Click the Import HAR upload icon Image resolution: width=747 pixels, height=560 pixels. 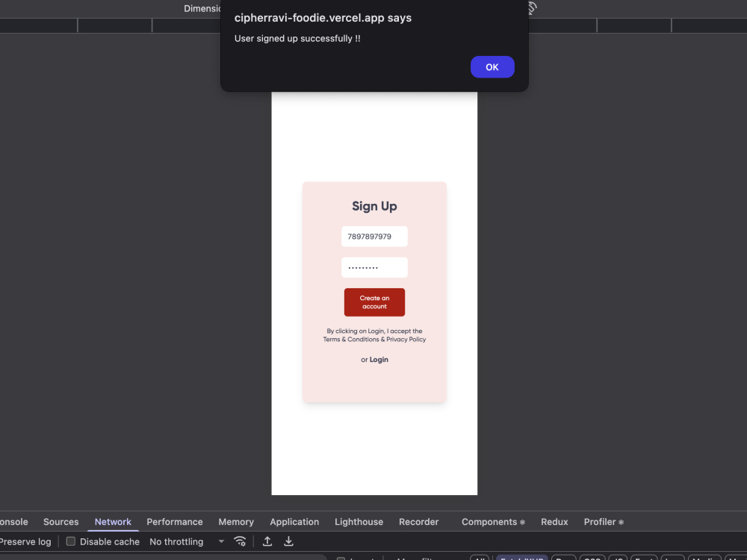267,541
